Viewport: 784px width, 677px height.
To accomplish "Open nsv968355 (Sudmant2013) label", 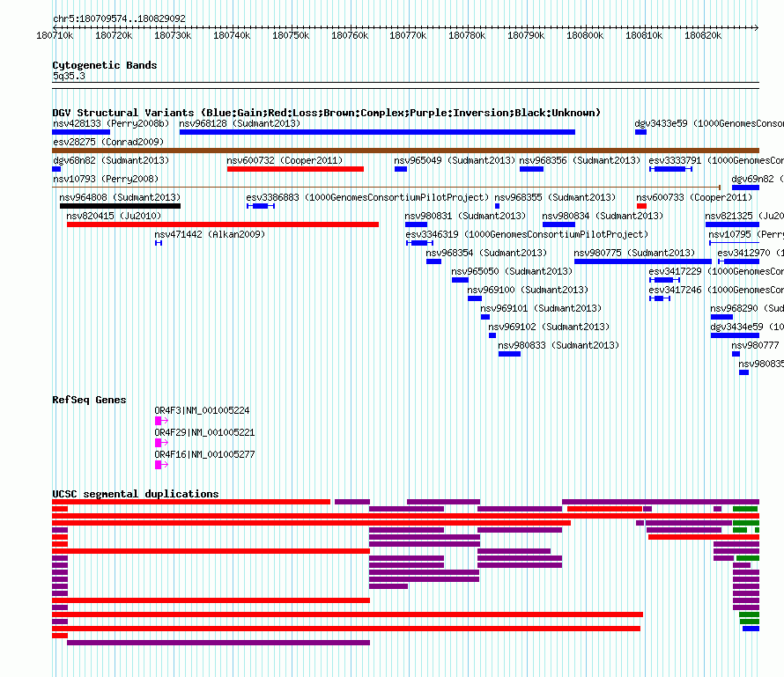I will click(555, 197).
